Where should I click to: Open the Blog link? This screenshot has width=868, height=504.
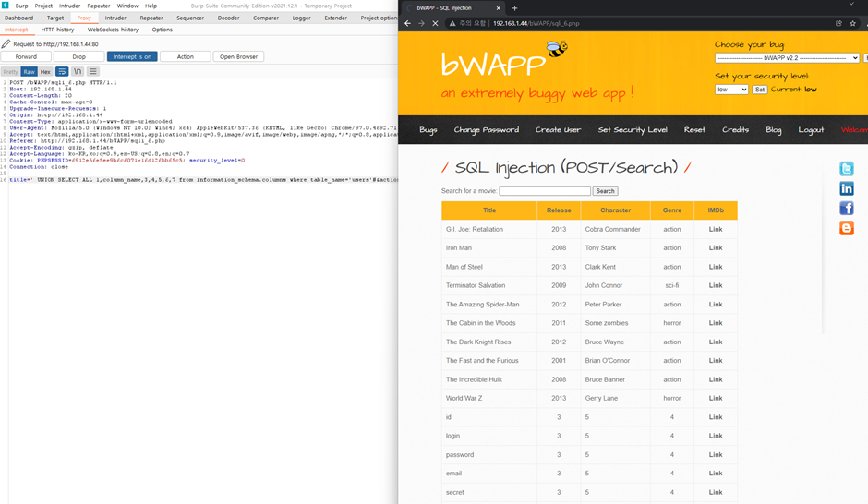773,130
